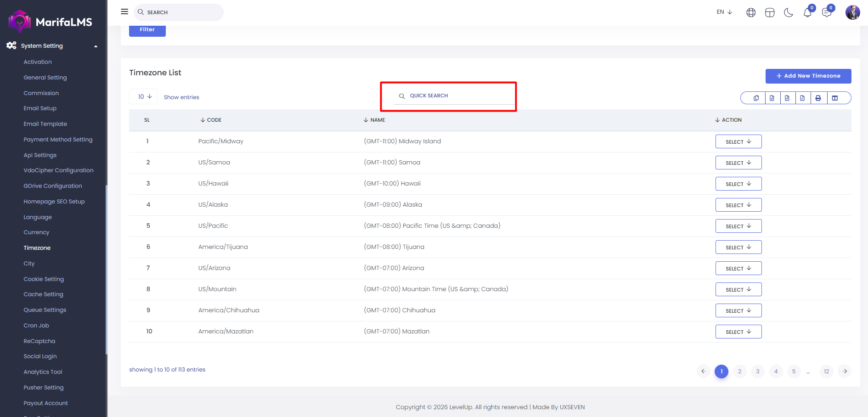Toggle dark mode with moon icon
Viewport: 868px width, 417px height.
789,12
